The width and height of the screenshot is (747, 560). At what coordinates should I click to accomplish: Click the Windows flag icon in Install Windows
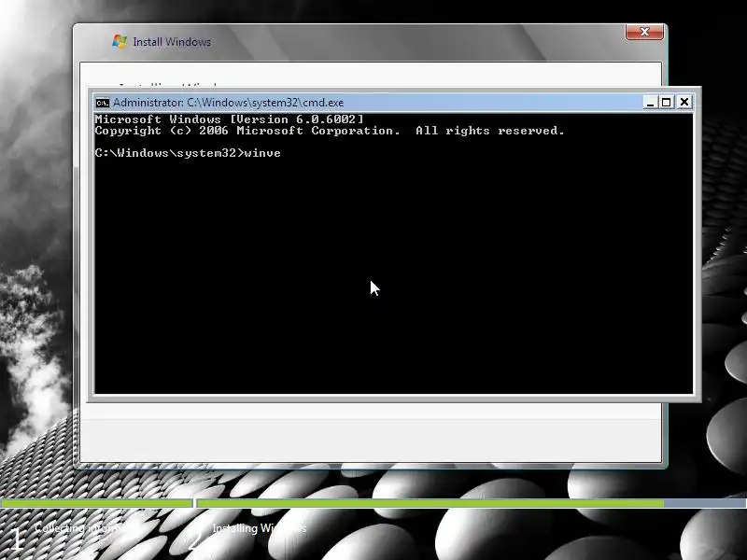[120, 41]
